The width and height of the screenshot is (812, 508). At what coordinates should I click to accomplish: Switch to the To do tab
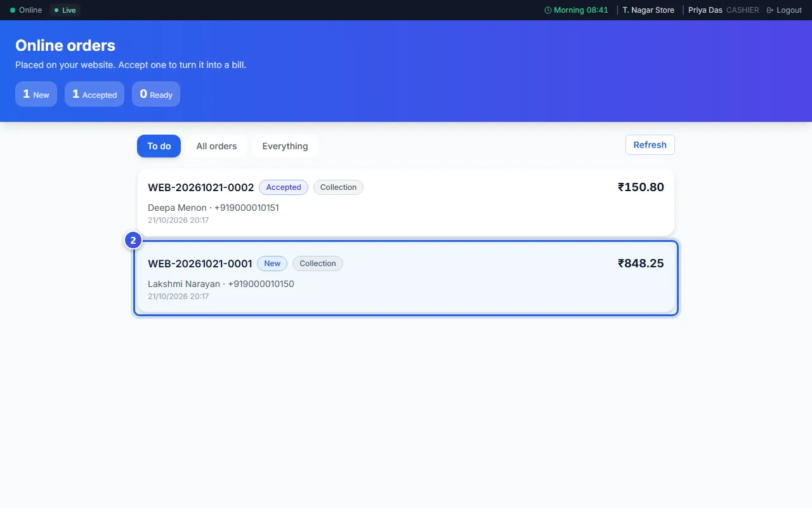(159, 146)
